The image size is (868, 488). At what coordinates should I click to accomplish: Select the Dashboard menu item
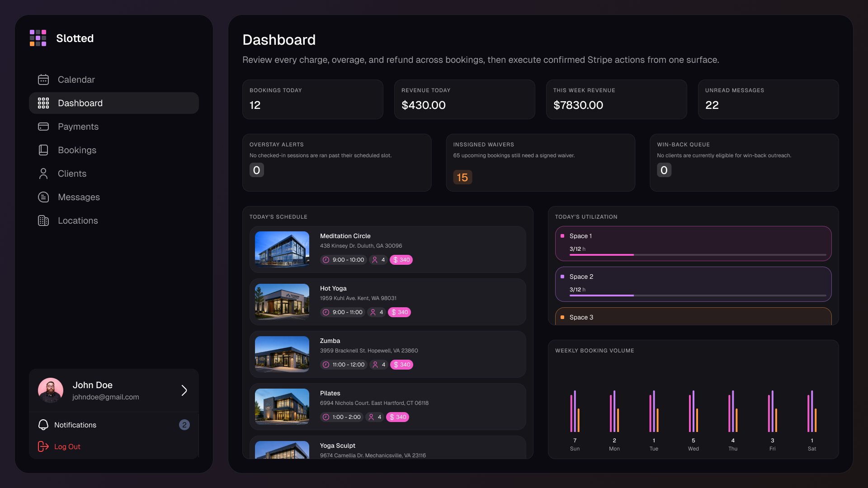point(114,103)
